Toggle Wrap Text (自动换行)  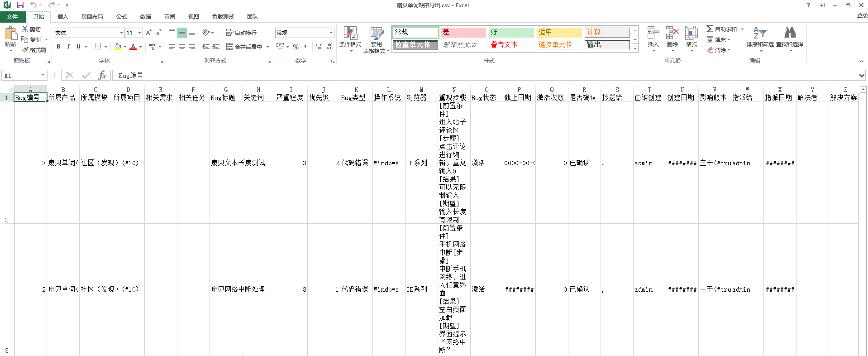(241, 33)
